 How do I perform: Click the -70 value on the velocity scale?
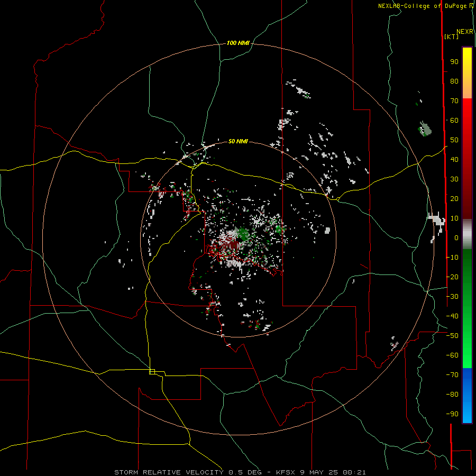452,375
